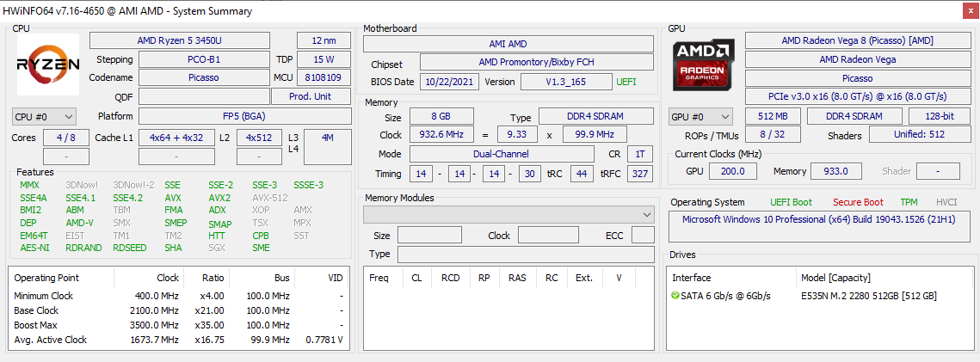The image size is (980, 362).
Task: Click the AVX2 feature label
Action: [220, 198]
